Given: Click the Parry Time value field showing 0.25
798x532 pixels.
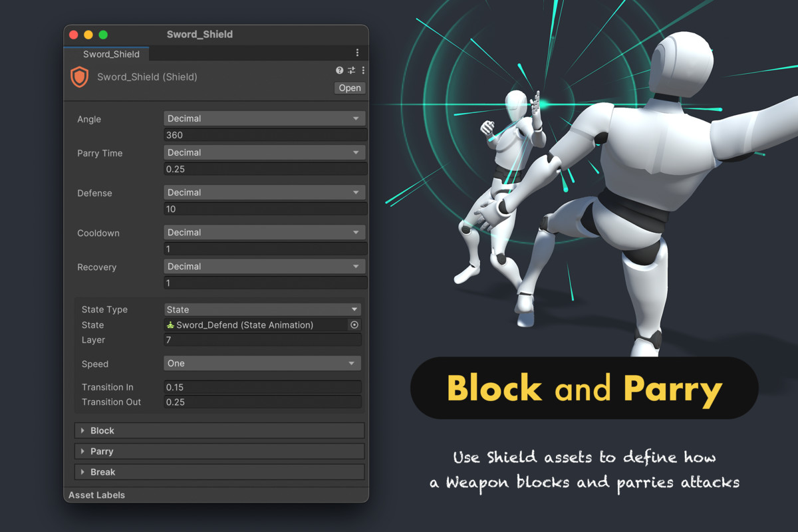Looking at the screenshot, I should point(265,169).
